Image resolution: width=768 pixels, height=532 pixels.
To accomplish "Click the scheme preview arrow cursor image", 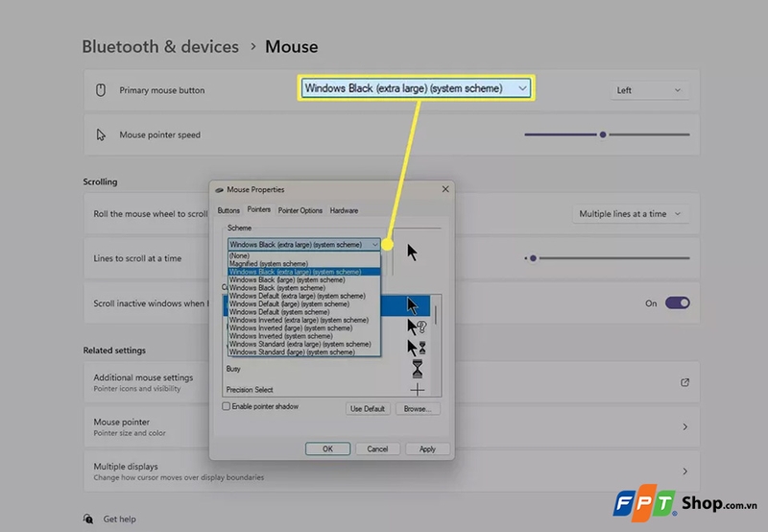I will point(412,253).
